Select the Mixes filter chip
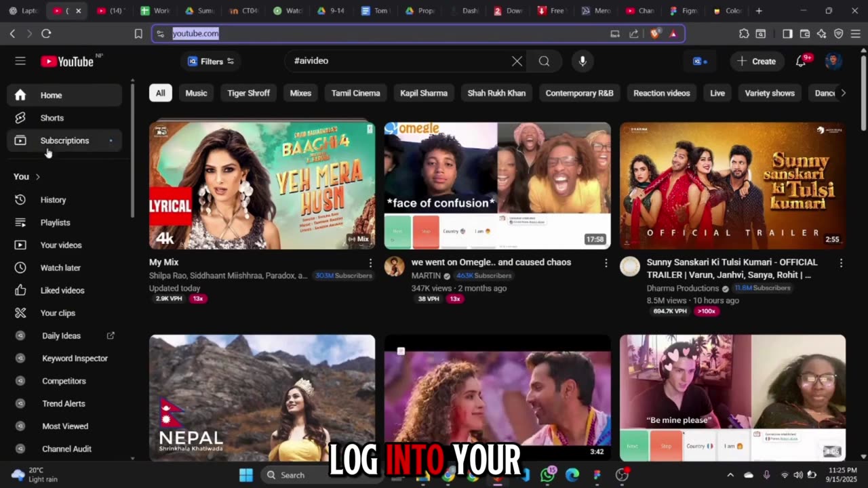868x488 pixels. pyautogui.click(x=300, y=93)
